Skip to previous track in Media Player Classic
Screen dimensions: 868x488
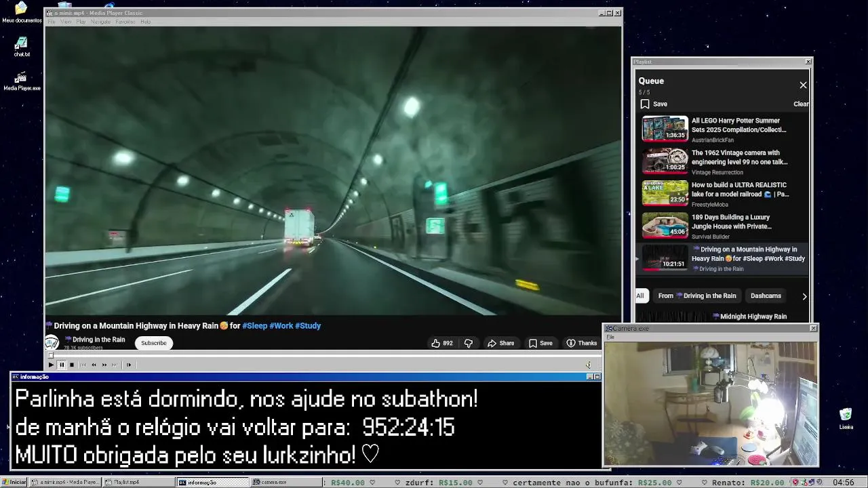click(83, 365)
